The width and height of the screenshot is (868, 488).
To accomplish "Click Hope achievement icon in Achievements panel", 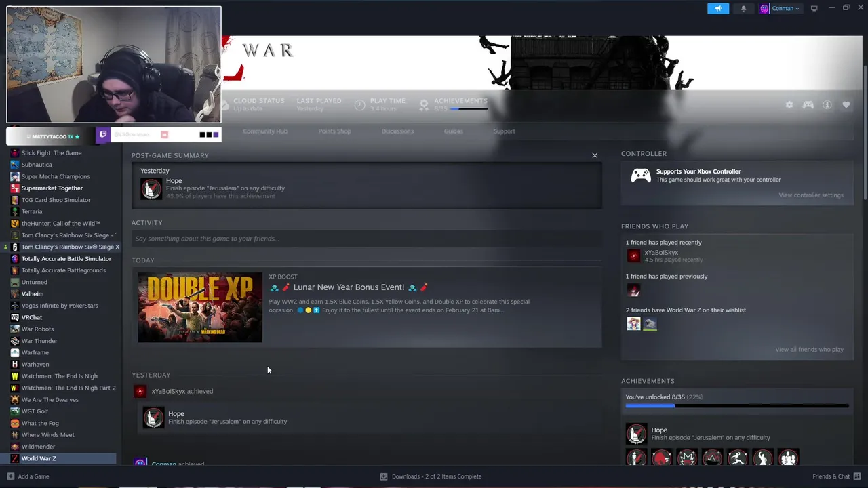I will tap(636, 434).
